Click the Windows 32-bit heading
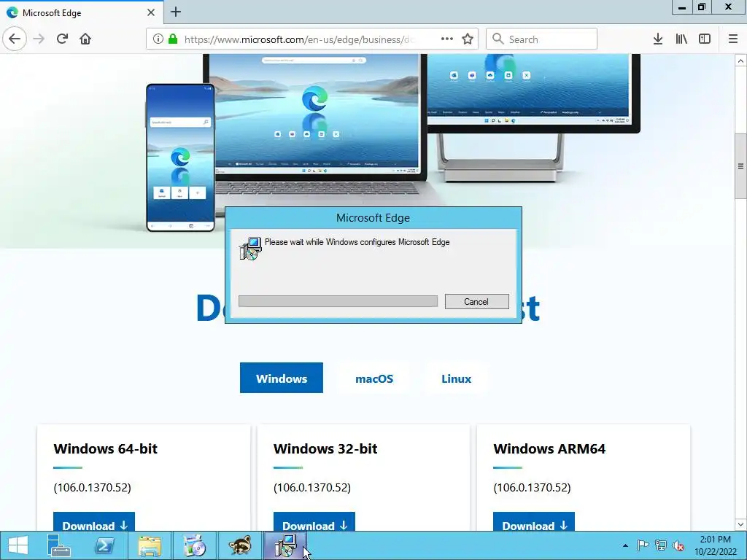This screenshot has width=747, height=560. (x=325, y=448)
